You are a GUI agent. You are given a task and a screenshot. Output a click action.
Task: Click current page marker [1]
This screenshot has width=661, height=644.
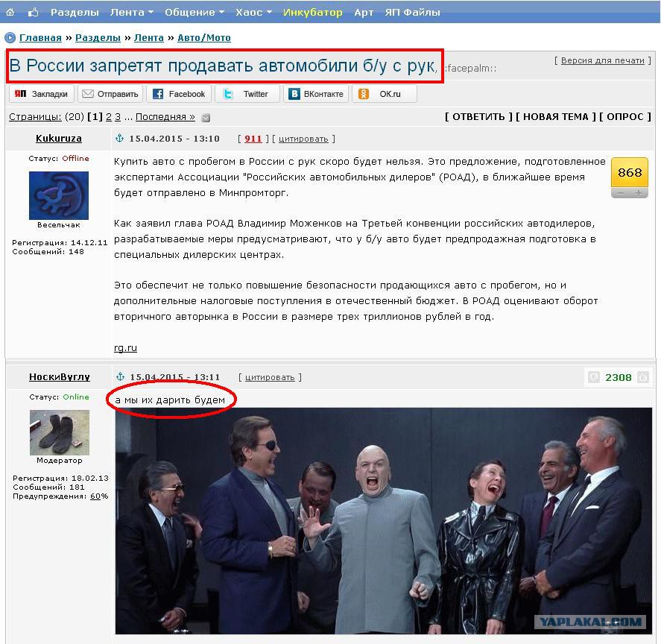[95, 117]
